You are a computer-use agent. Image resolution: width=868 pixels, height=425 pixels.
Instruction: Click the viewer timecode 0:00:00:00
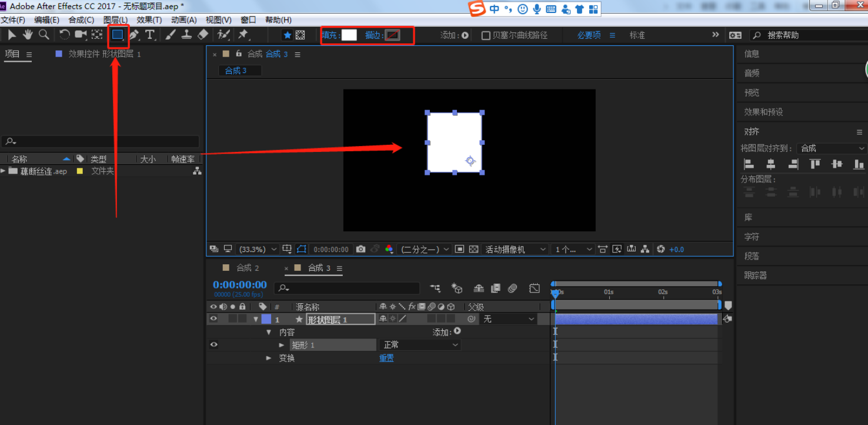point(331,250)
